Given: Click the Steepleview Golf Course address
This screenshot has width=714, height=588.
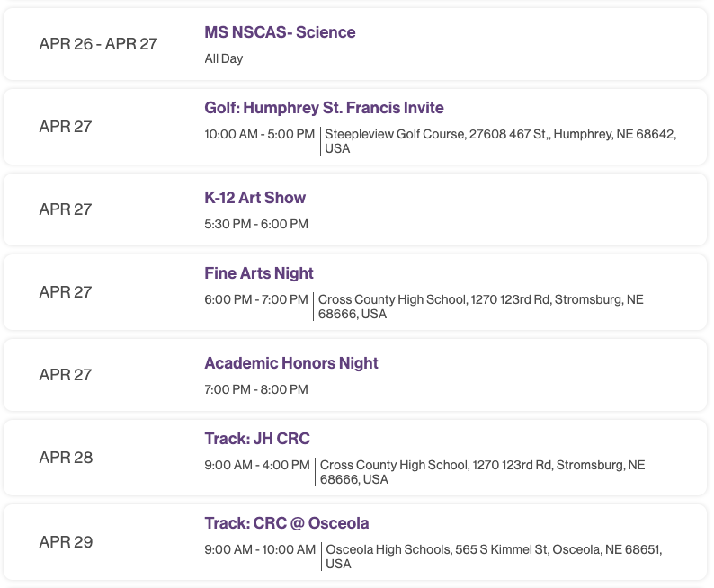Looking at the screenshot, I should pos(500,141).
